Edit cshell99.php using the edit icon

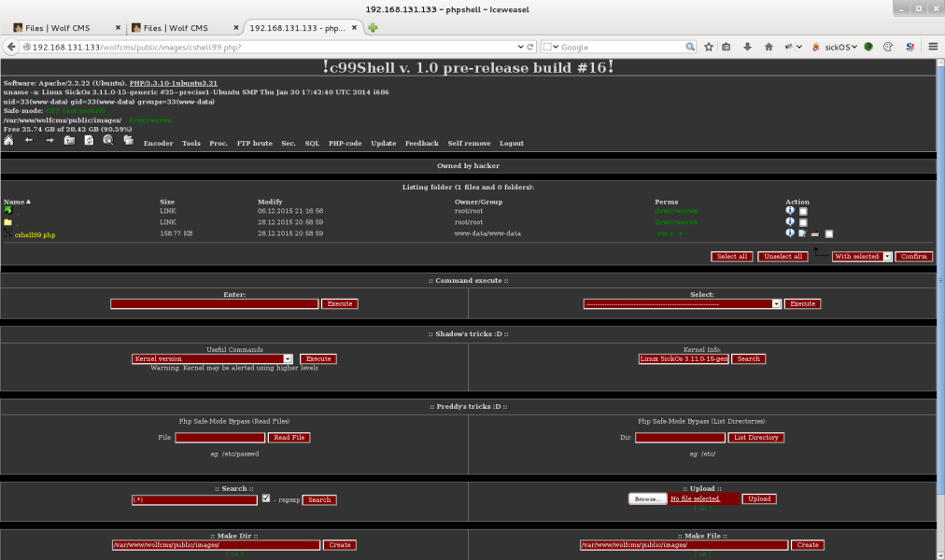[802, 233]
